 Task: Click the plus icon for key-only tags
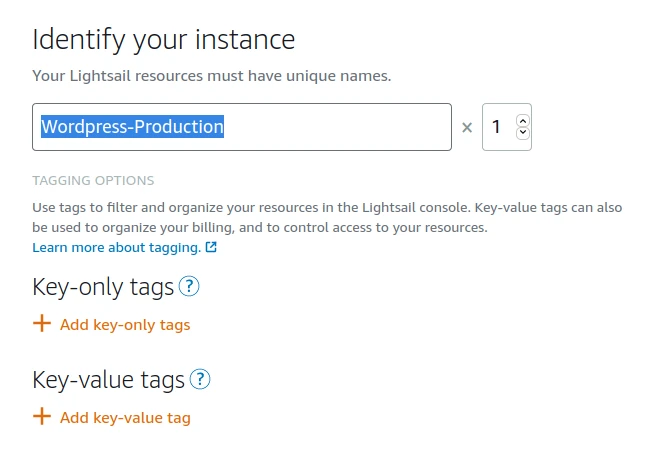(42, 324)
